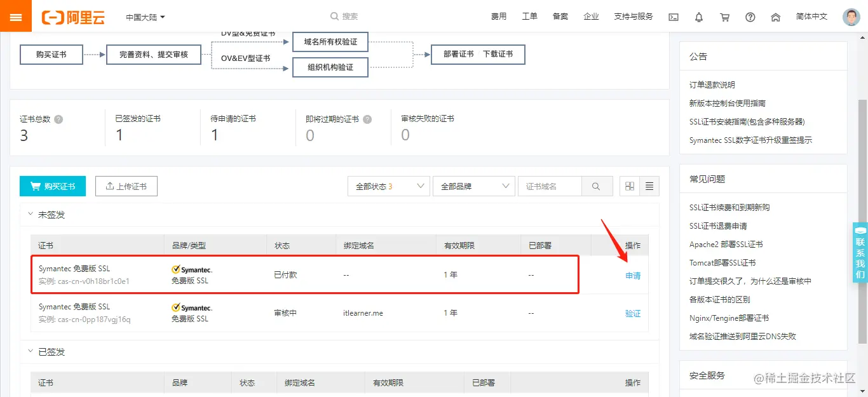Open the orange hamburger menu
This screenshot has height=397, width=868.
coord(16,17)
